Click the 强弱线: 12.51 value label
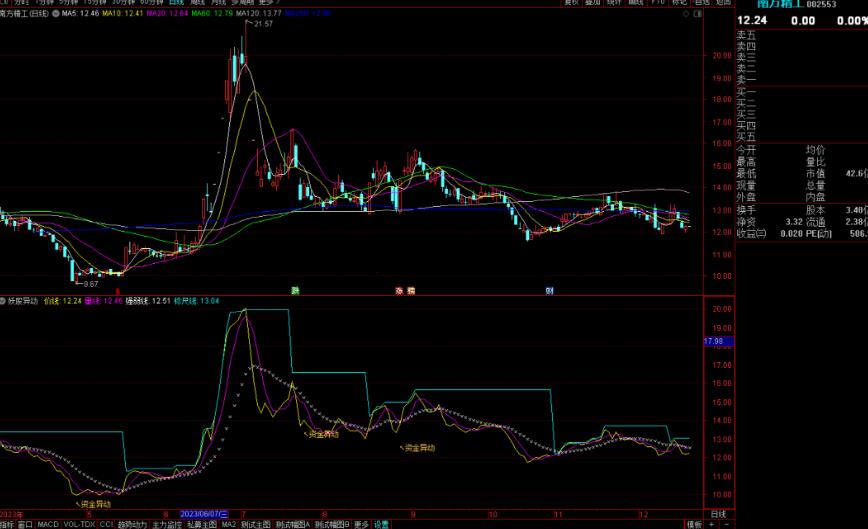868x529 pixels. 148,301
